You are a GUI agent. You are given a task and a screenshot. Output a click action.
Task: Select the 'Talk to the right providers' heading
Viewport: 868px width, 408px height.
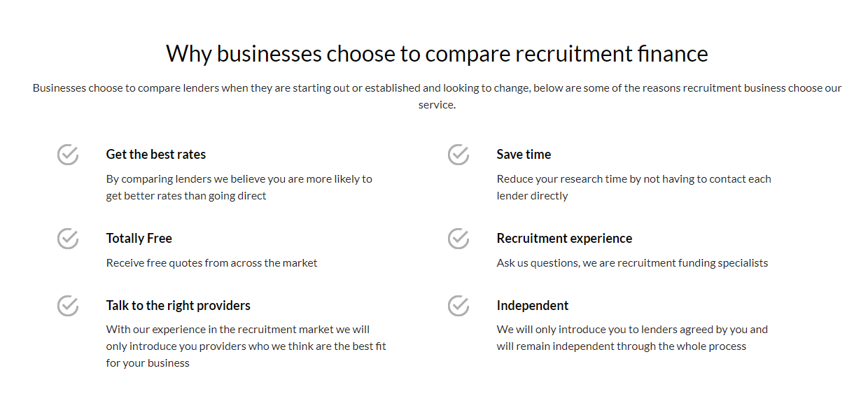coord(178,306)
